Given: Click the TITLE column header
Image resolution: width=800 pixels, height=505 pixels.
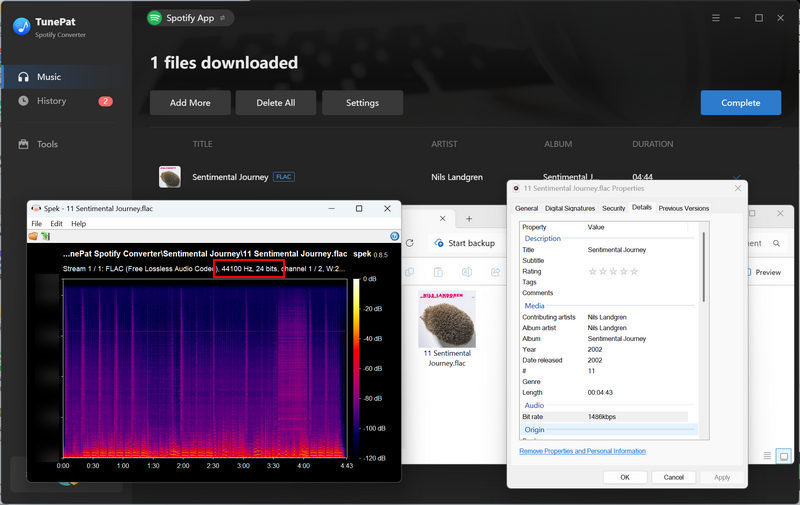Looking at the screenshot, I should (202, 144).
